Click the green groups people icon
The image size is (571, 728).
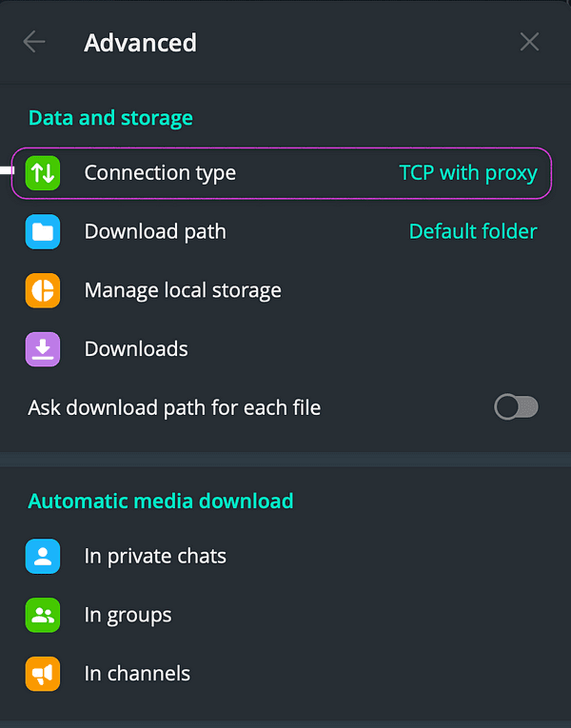[x=43, y=615]
